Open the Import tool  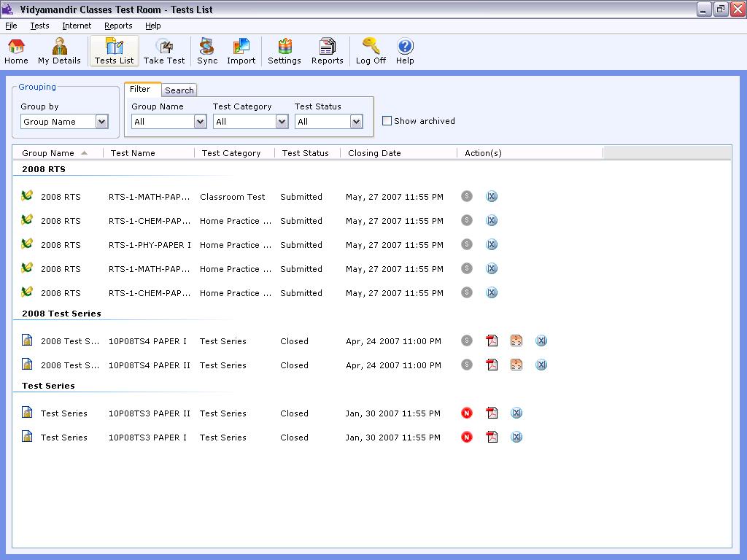(x=241, y=52)
